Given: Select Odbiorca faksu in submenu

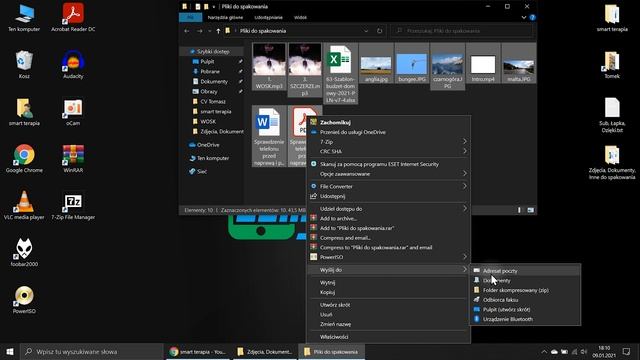Looking at the screenshot, I should (525, 300).
